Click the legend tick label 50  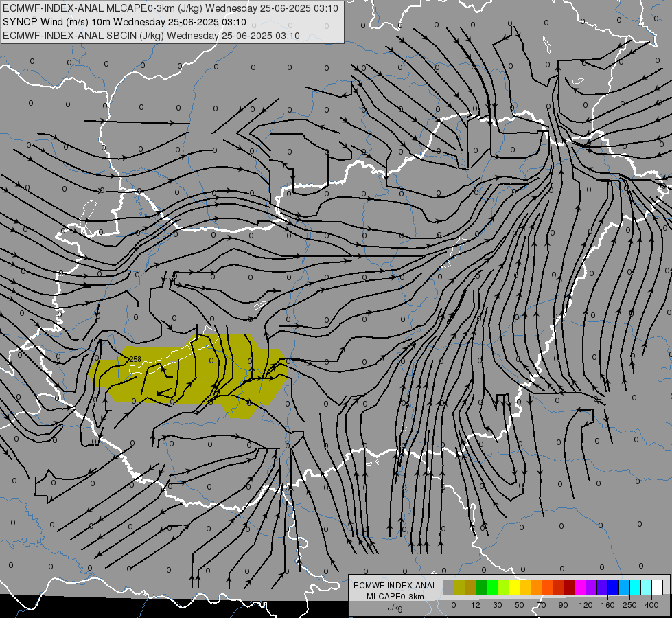pos(520,605)
